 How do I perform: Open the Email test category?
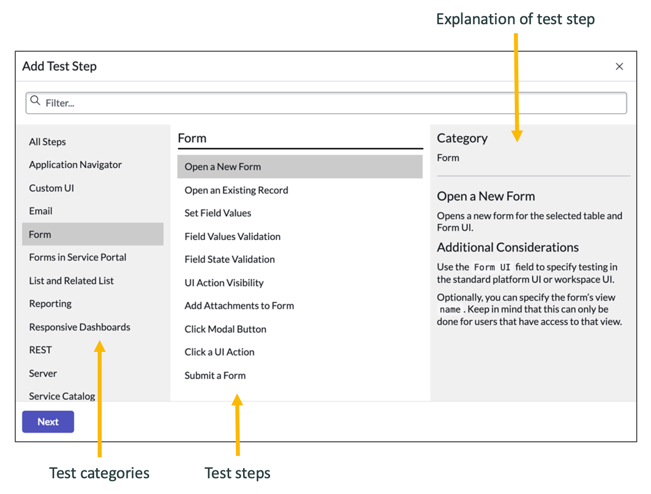pos(41,211)
